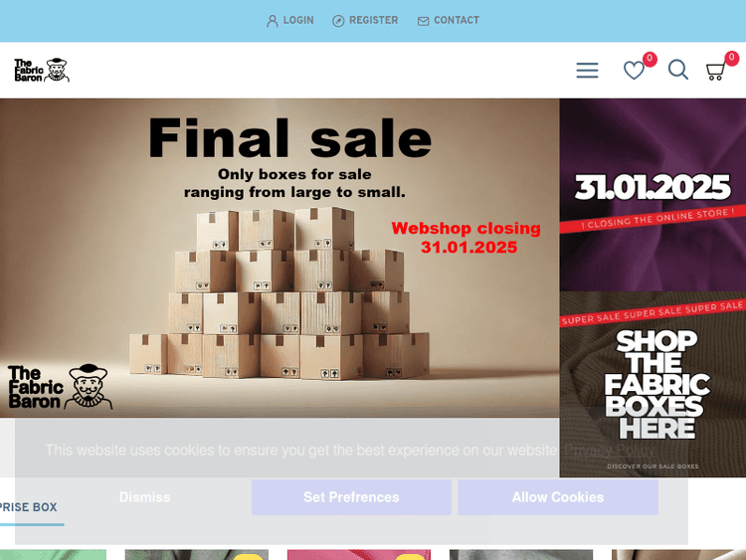This screenshot has width=746, height=560.
Task: Open the wishlist heart icon
Action: [634, 71]
